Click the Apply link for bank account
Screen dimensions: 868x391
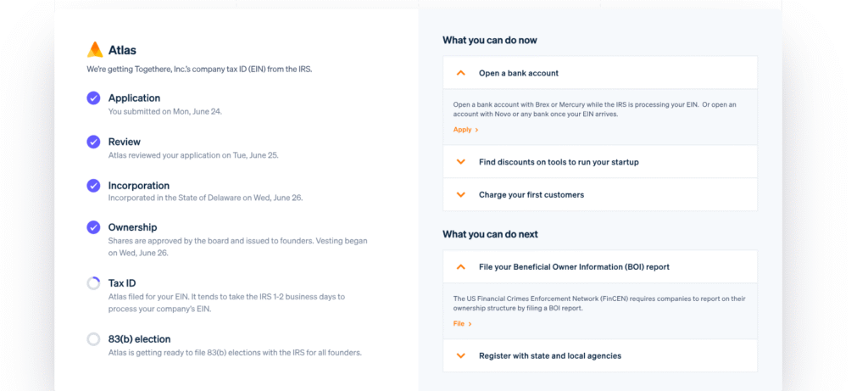(465, 130)
